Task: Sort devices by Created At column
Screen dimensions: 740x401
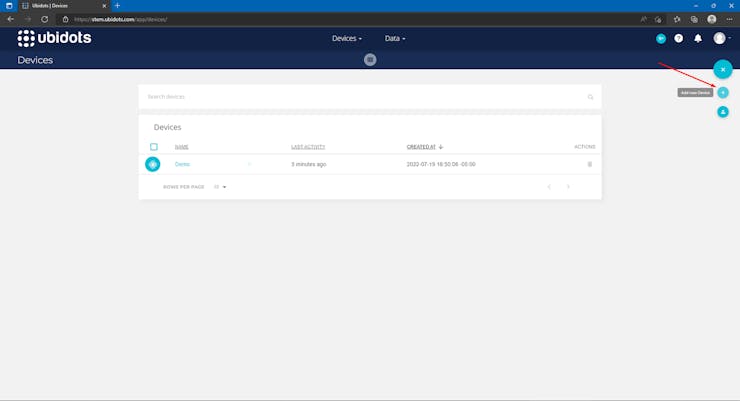Action: [x=421, y=147]
